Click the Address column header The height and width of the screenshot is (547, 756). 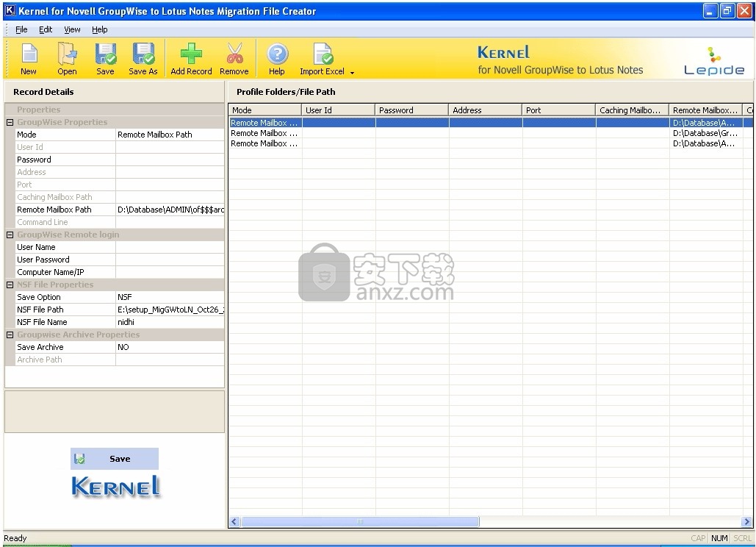point(486,110)
